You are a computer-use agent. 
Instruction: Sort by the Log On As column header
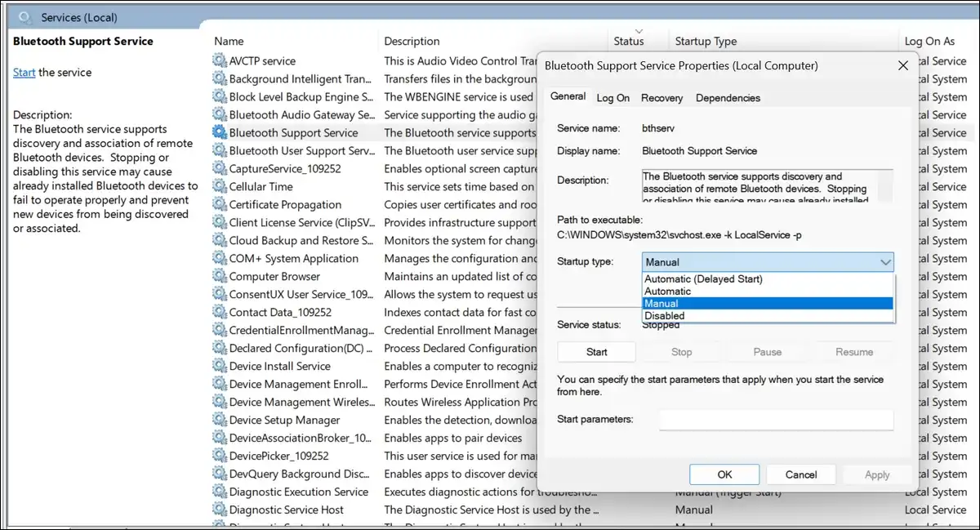coord(929,41)
